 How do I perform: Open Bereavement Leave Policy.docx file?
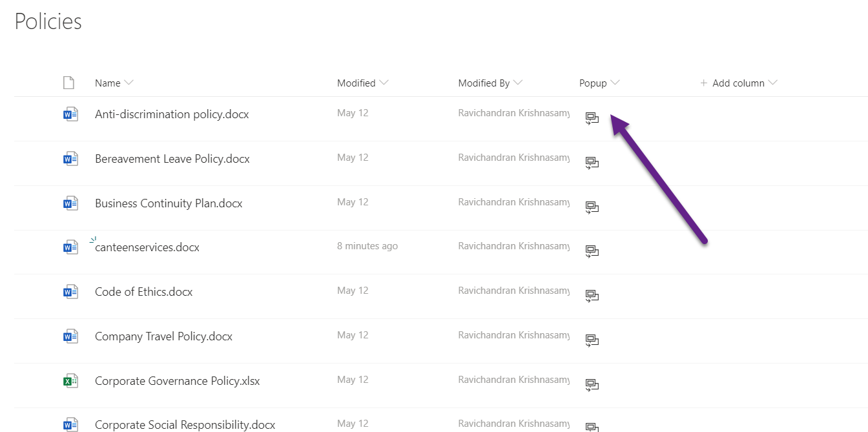(x=172, y=159)
